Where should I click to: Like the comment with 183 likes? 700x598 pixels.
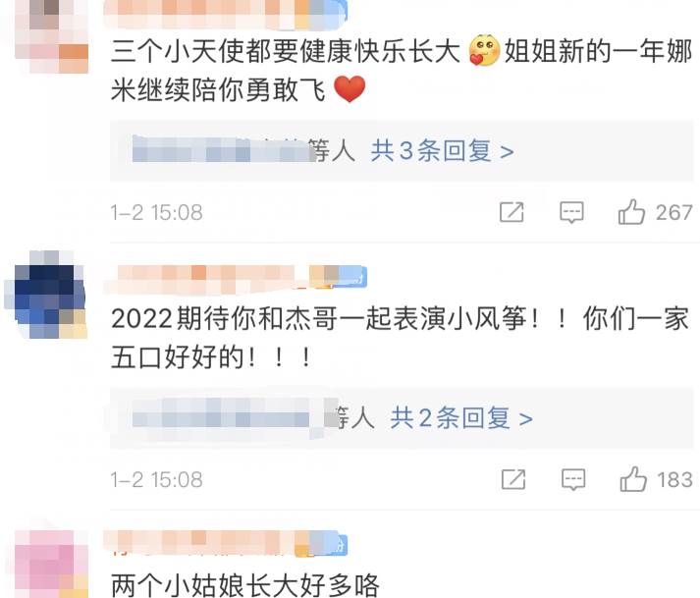click(633, 479)
